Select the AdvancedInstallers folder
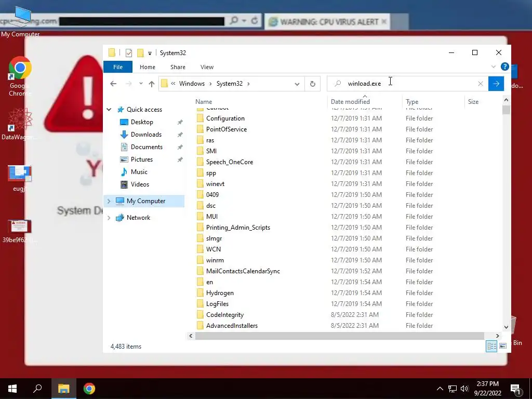Image resolution: width=532 pixels, height=399 pixels. 232,325
